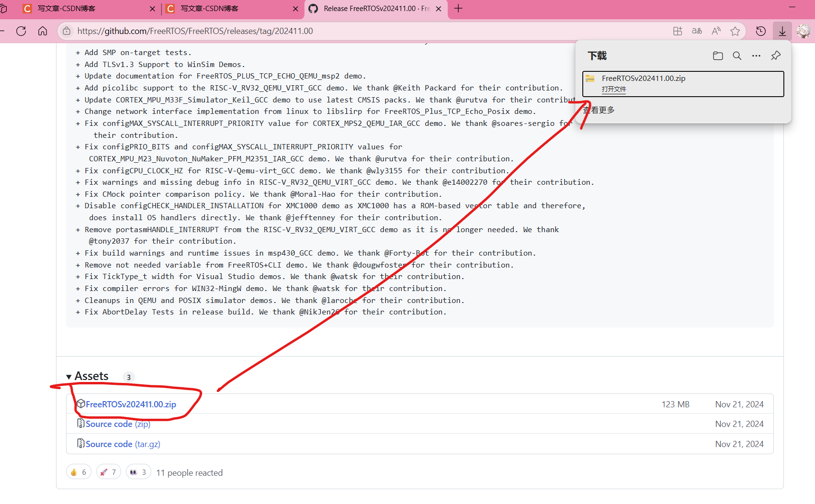Open browsing history from the clock icon

(760, 31)
